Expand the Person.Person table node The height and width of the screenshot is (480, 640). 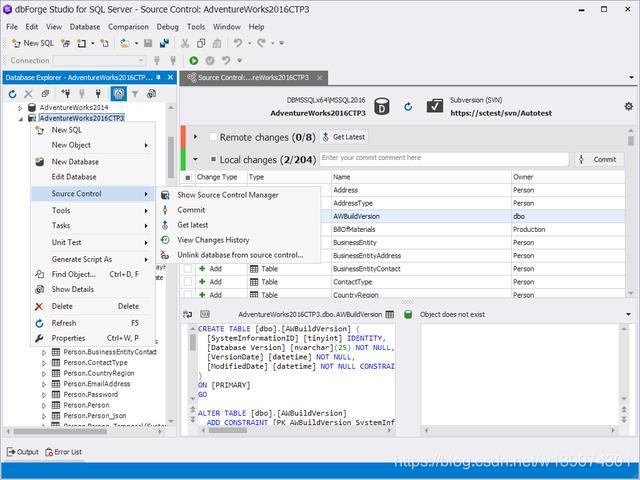click(x=44, y=405)
